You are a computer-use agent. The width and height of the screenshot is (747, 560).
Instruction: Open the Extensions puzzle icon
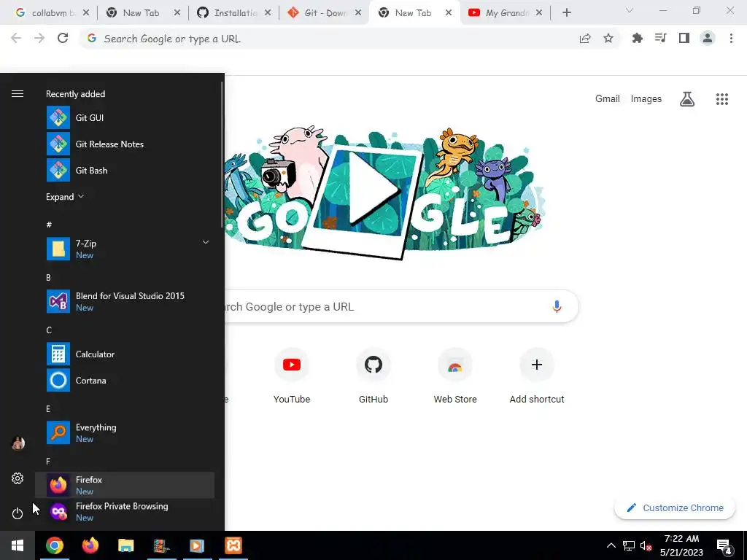tap(637, 38)
